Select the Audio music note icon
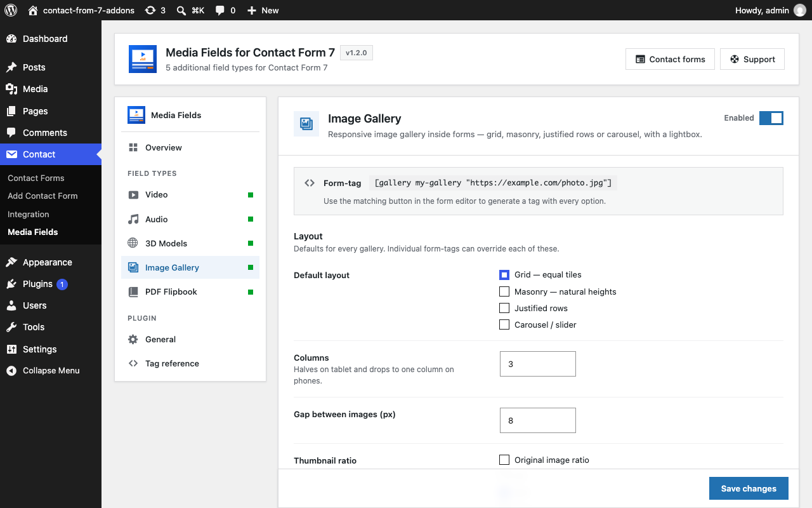 click(x=133, y=219)
